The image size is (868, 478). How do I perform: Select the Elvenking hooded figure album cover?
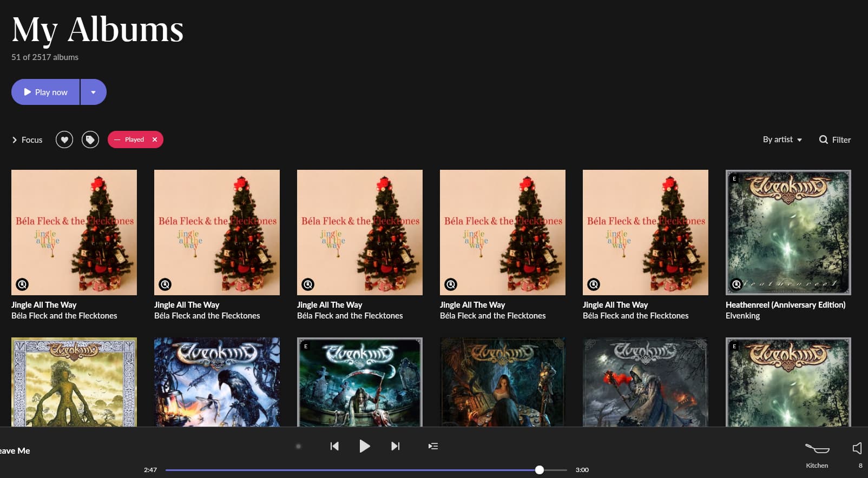(646, 382)
